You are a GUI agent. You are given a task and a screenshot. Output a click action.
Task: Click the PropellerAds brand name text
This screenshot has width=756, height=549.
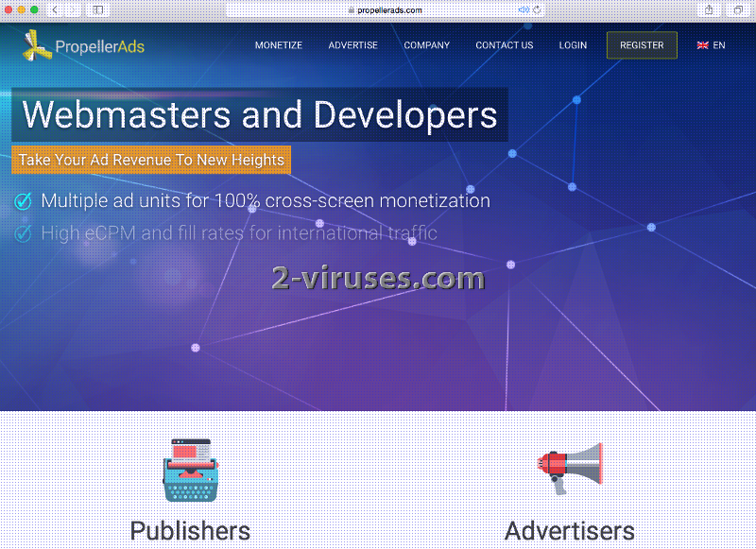click(x=100, y=46)
